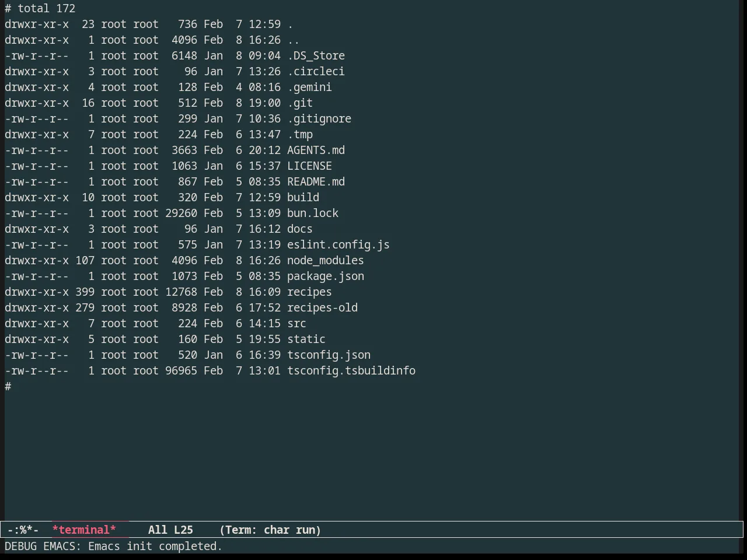Click the echo area debug message
The width and height of the screenshot is (747, 560).
point(114,546)
